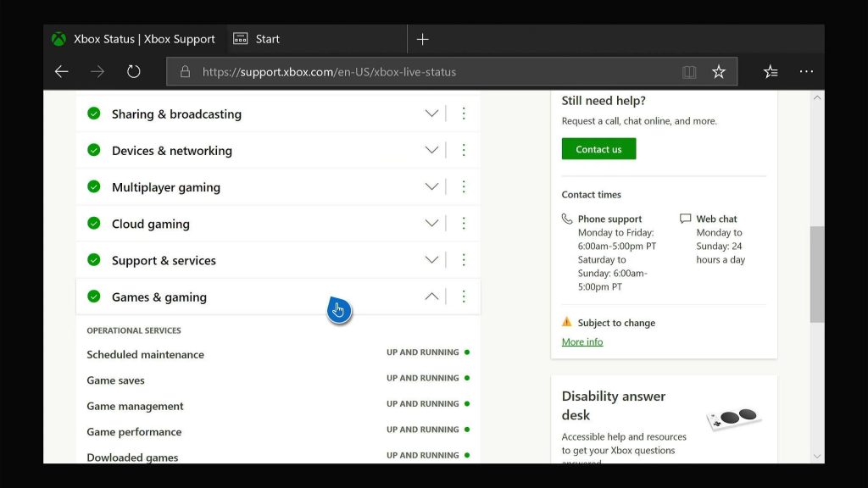Click the Contact us button
Image resolution: width=868 pixels, height=488 pixels.
(598, 149)
